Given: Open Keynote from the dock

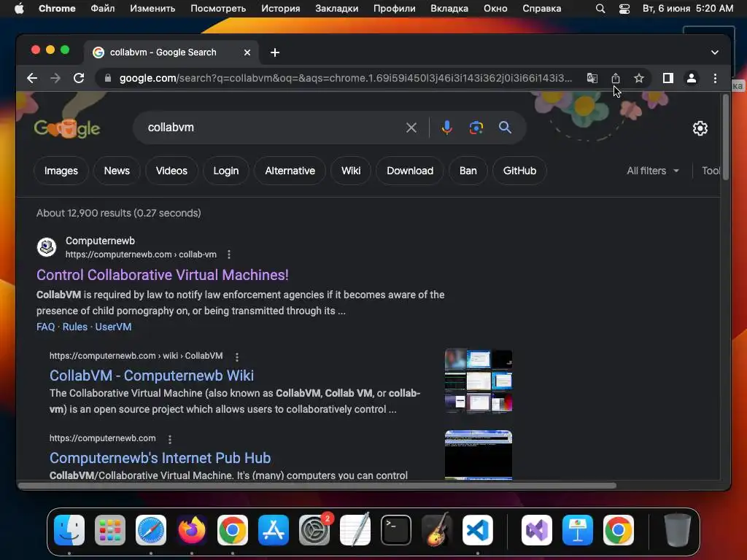Looking at the screenshot, I should coord(578,530).
